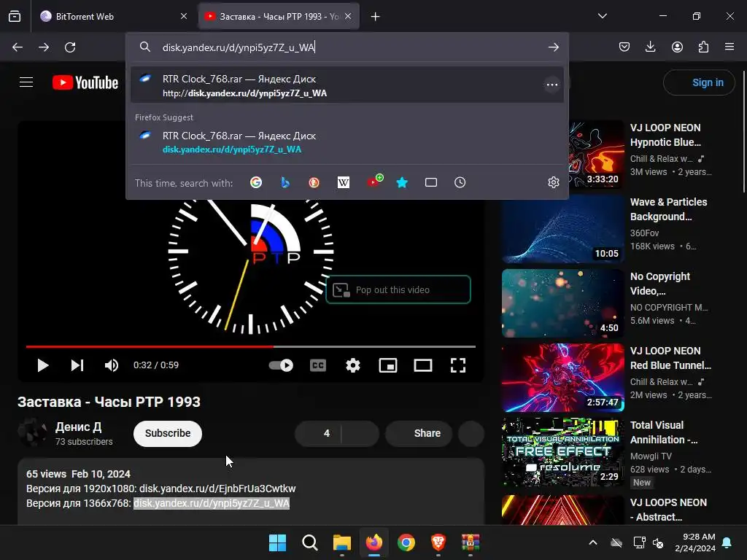Image resolution: width=747 pixels, height=560 pixels.
Task: Like the video with 4 likes
Action: (x=319, y=433)
